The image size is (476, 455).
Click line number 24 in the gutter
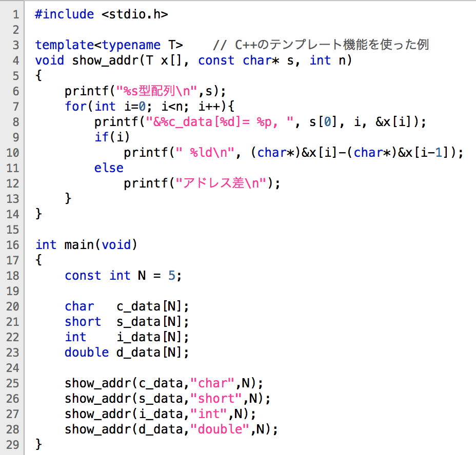(x=13, y=368)
